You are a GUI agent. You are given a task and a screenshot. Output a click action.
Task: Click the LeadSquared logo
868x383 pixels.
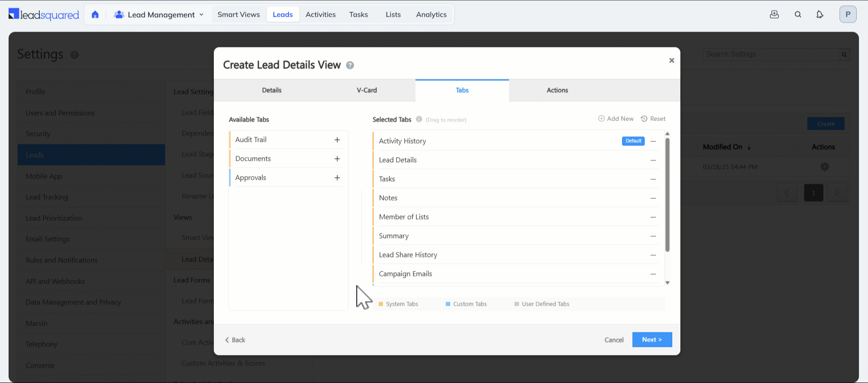pos(44,14)
